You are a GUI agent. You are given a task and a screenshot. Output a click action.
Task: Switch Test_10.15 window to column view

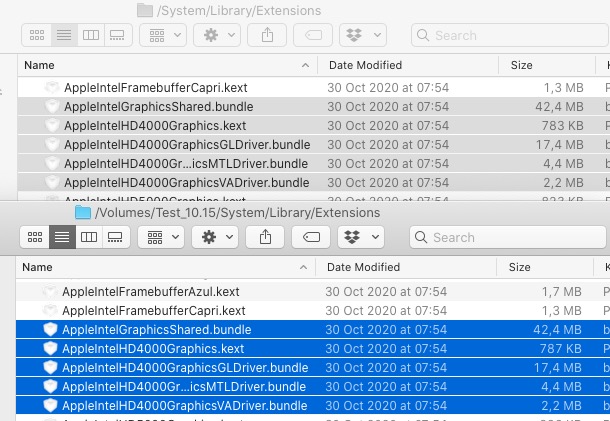click(89, 237)
